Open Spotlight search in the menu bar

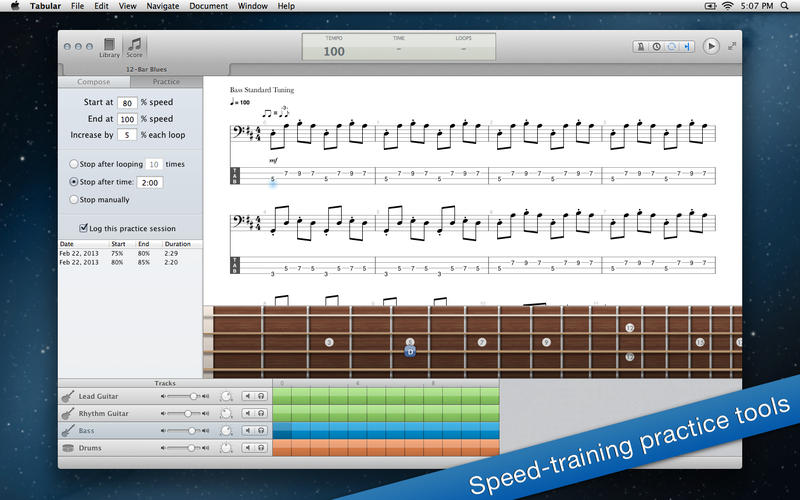pos(785,6)
